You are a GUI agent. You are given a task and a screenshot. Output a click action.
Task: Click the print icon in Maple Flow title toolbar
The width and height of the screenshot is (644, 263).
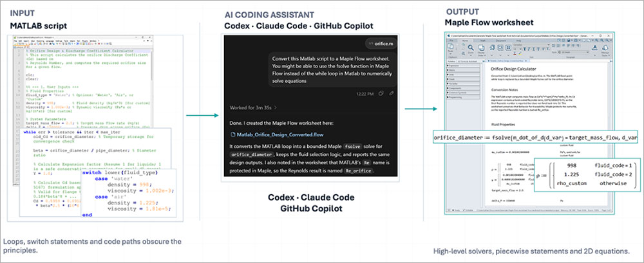569,41
